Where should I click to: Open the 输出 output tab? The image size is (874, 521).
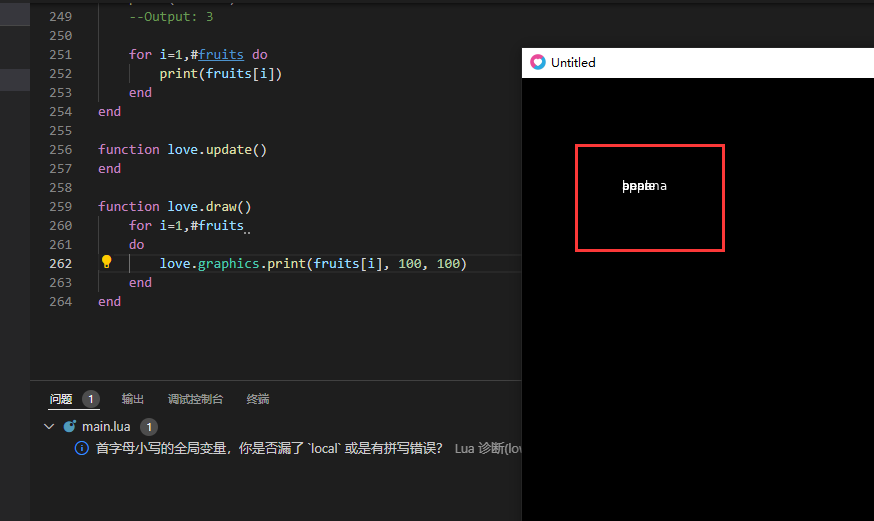coord(133,399)
